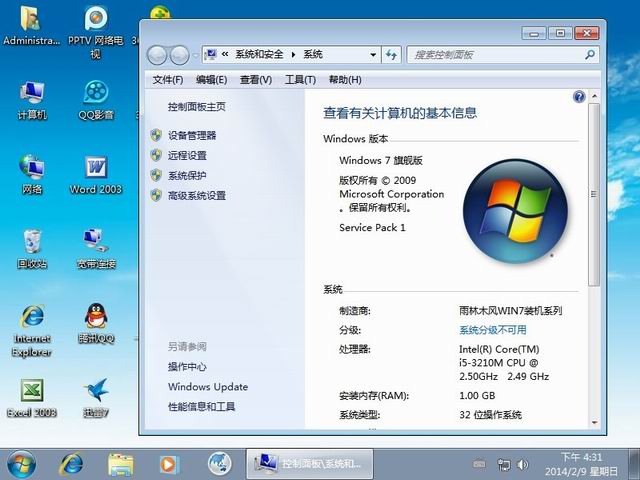Click the address bar leading chevron «
The width and height of the screenshot is (640, 480).
click(x=224, y=54)
